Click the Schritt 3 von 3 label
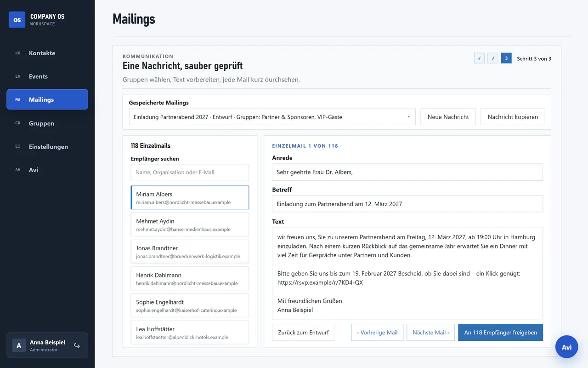The height and width of the screenshot is (368, 588). pyautogui.click(x=534, y=58)
